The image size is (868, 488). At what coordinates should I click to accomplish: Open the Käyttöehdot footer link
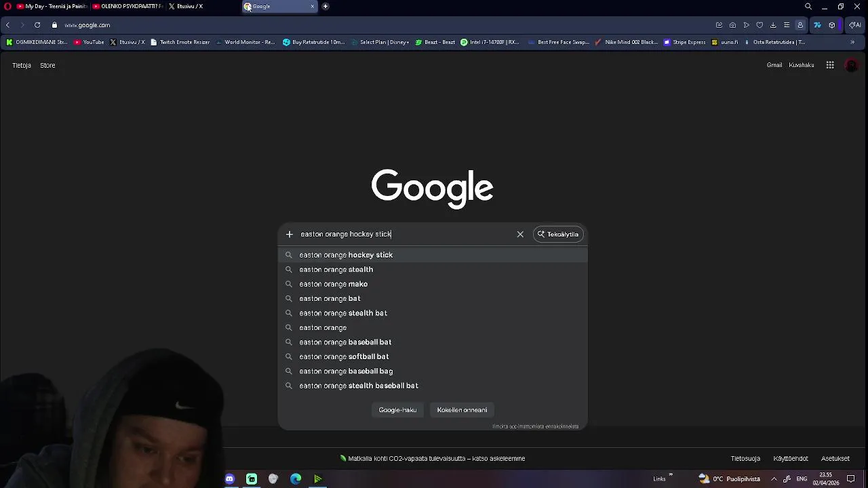coord(791,459)
